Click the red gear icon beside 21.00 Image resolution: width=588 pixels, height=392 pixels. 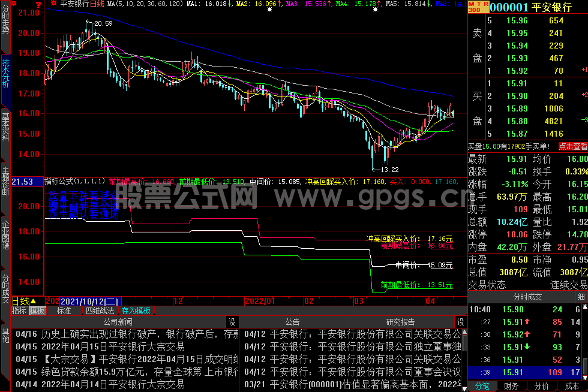coord(14,4)
